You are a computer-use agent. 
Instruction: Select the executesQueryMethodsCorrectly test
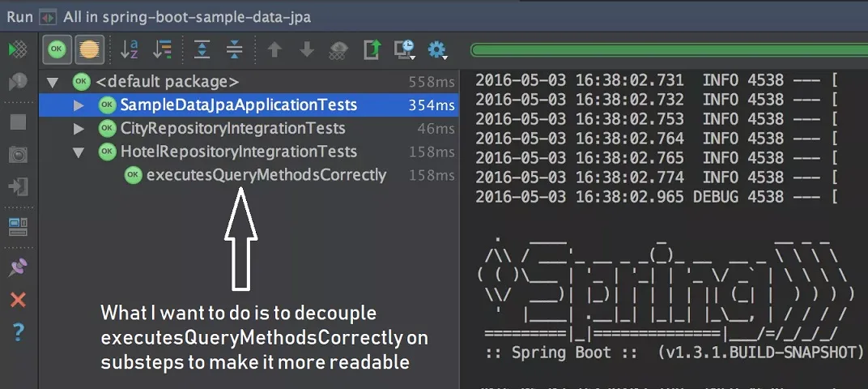click(266, 175)
